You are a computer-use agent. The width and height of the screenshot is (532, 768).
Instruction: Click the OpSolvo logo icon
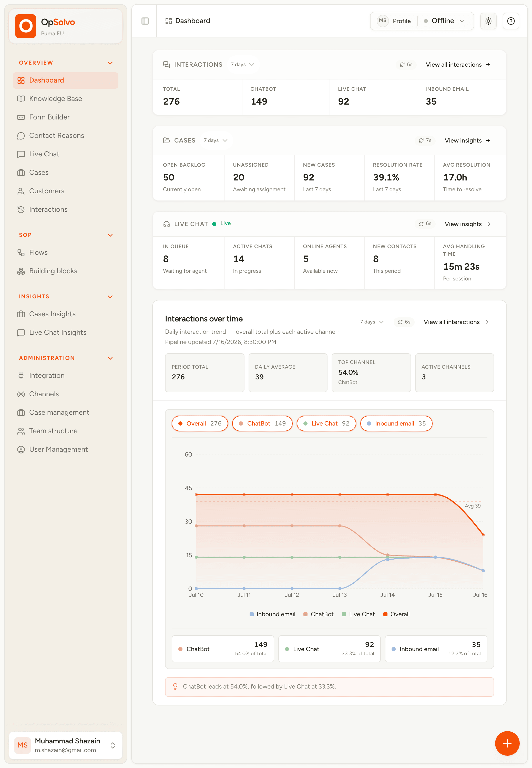(x=26, y=26)
